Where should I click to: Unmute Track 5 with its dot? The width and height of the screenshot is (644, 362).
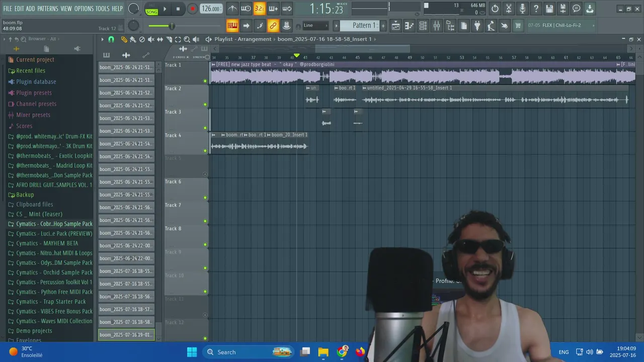point(205,174)
